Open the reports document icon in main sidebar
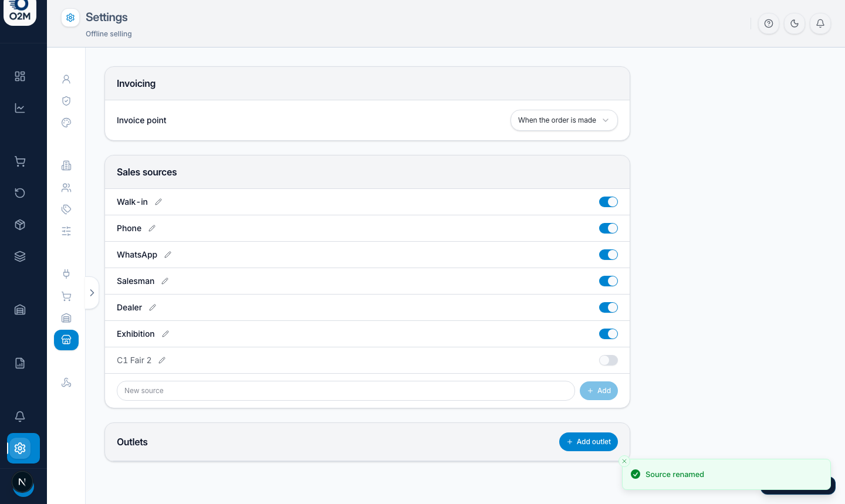 pyautogui.click(x=20, y=363)
